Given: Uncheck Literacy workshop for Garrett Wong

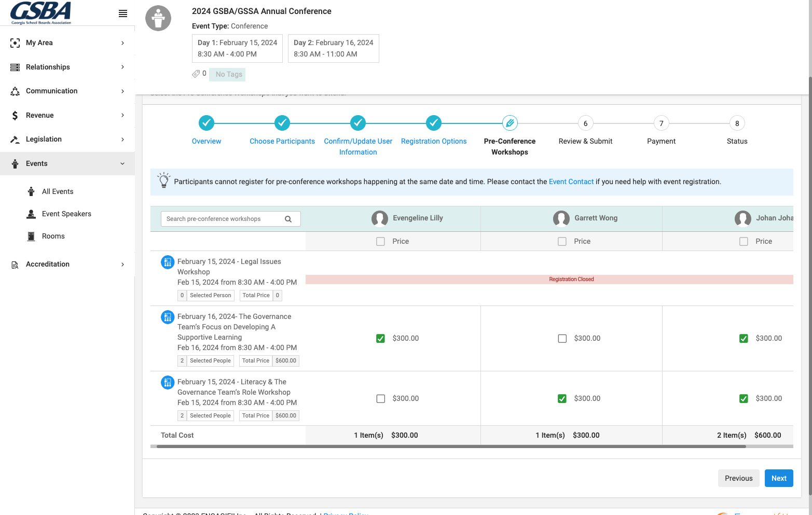Looking at the screenshot, I should 562,399.
